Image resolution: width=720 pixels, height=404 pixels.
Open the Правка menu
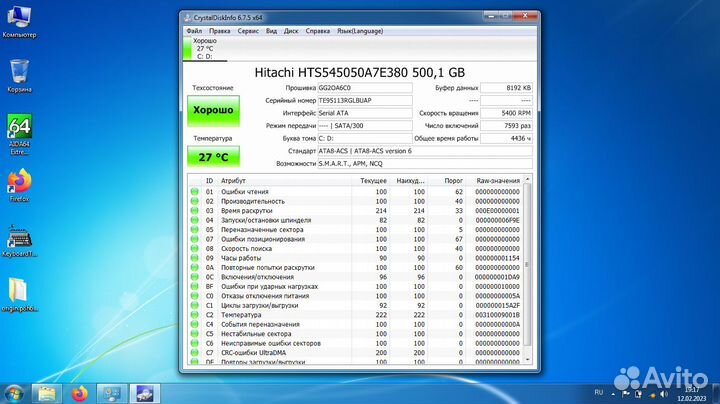(x=219, y=31)
